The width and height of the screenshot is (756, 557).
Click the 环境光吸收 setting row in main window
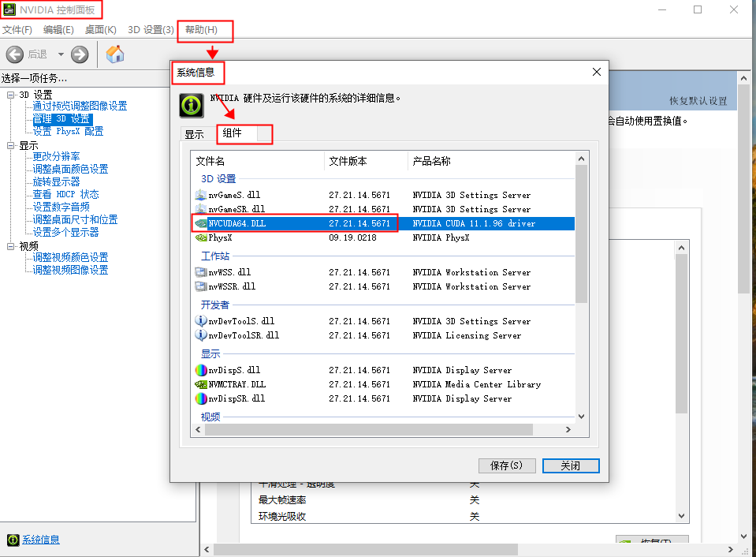463,517
